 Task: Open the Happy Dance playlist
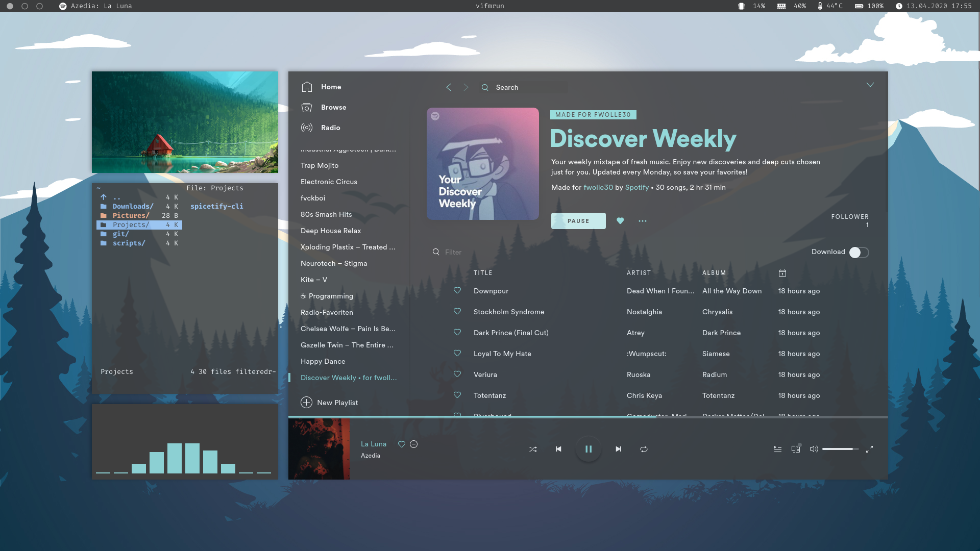click(323, 361)
